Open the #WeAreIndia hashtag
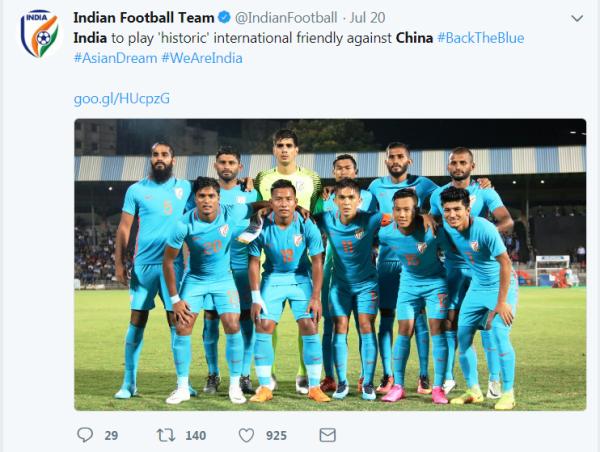This screenshot has height=452, width=600. [202, 58]
